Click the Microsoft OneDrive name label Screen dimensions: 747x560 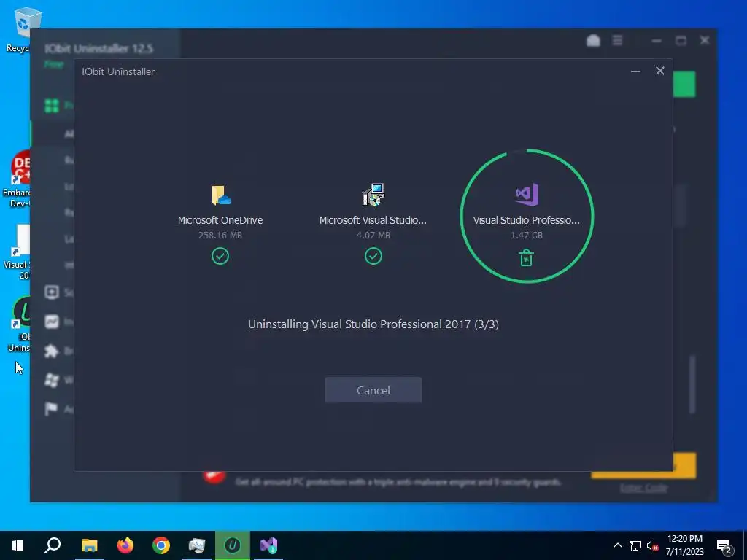(220, 220)
